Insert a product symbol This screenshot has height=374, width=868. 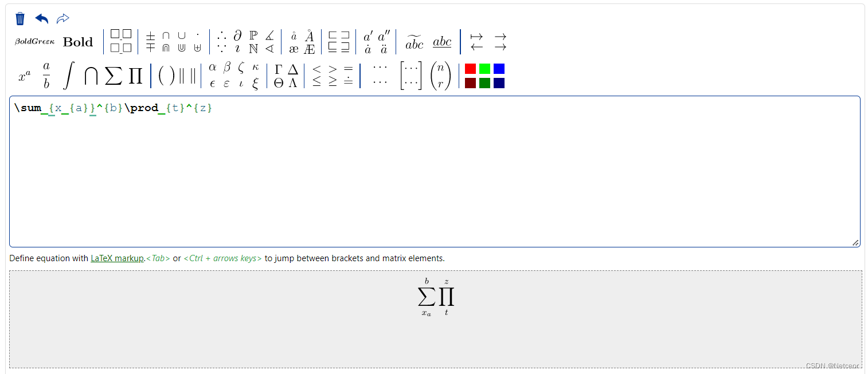click(135, 76)
